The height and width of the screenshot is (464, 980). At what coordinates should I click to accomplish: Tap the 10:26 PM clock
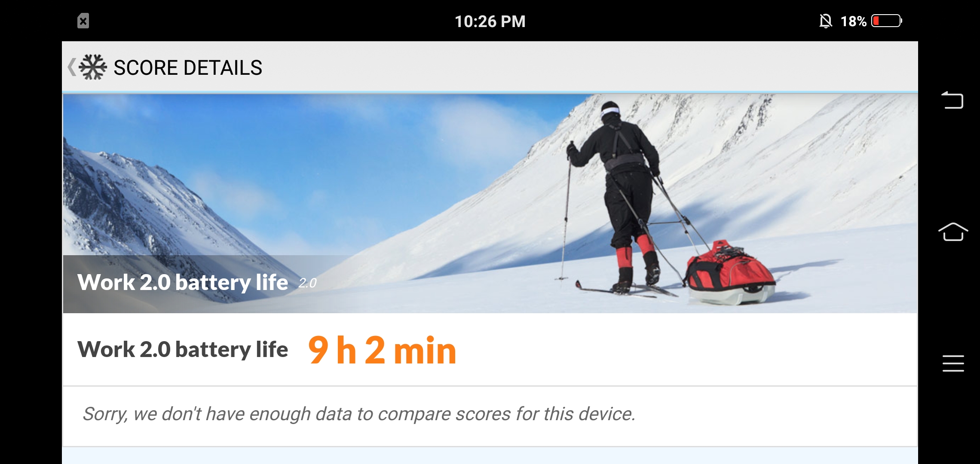pyautogui.click(x=490, y=21)
